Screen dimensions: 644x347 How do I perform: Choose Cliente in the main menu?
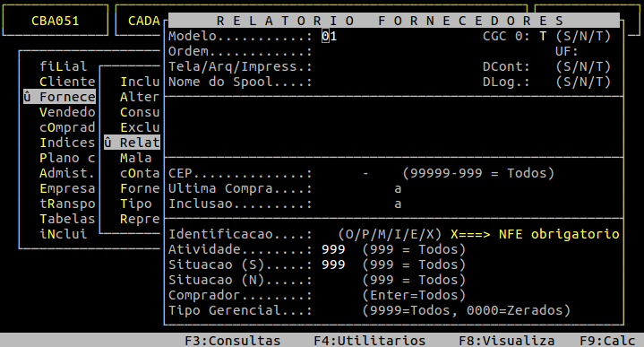coord(67,82)
